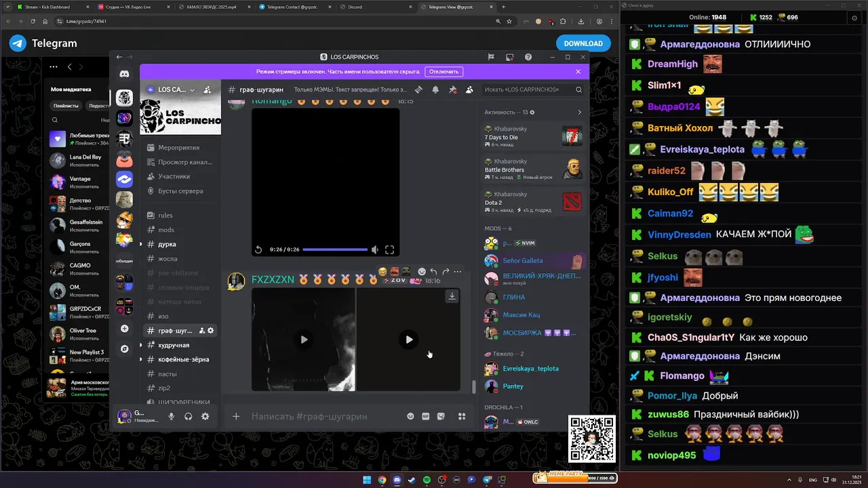The image size is (868, 488).
Task: Expand LOS CARPINCHOS server dropdown
Action: [x=192, y=89]
